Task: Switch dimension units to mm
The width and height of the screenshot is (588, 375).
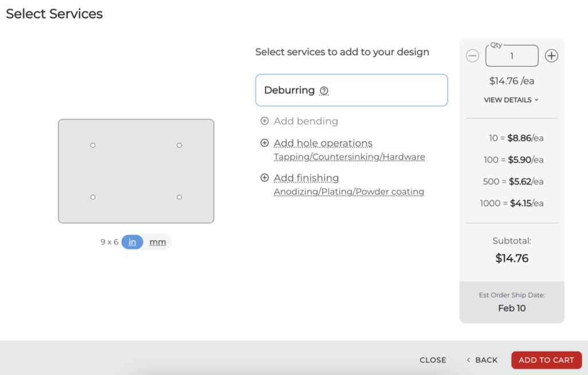Action: (x=157, y=242)
